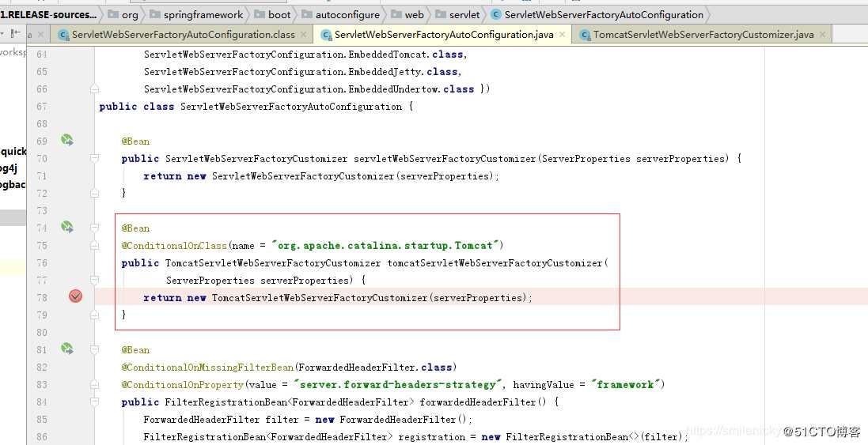The image size is (868, 445).
Task: Click the autoconfigure breadcrumb
Action: click(x=347, y=15)
